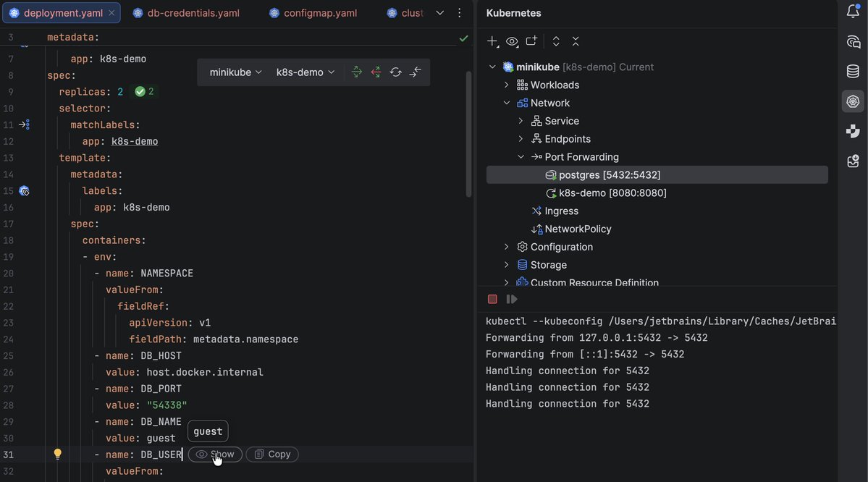Switch to the configmap.yaml tab

[x=313, y=13]
